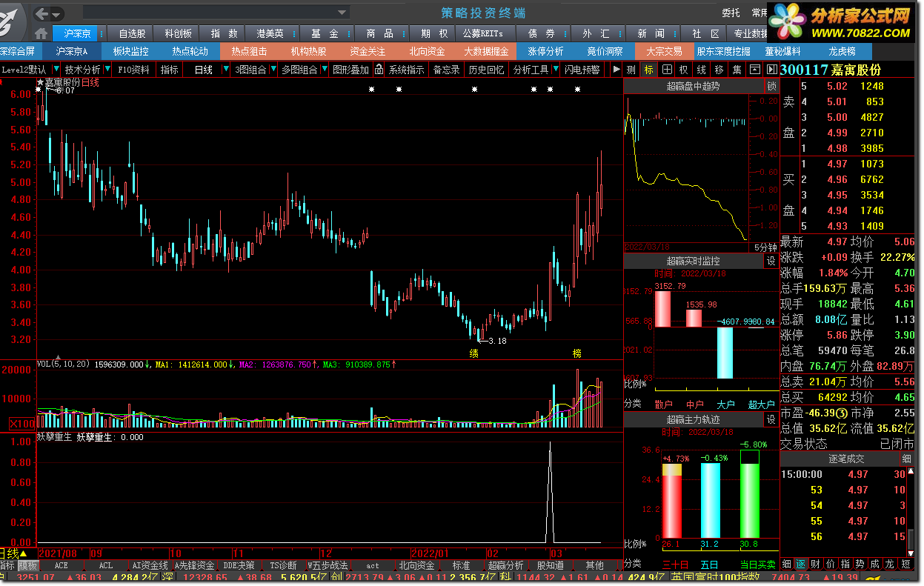Toggle the 三日 period selector
924x586 pixels.
[x=674, y=565]
